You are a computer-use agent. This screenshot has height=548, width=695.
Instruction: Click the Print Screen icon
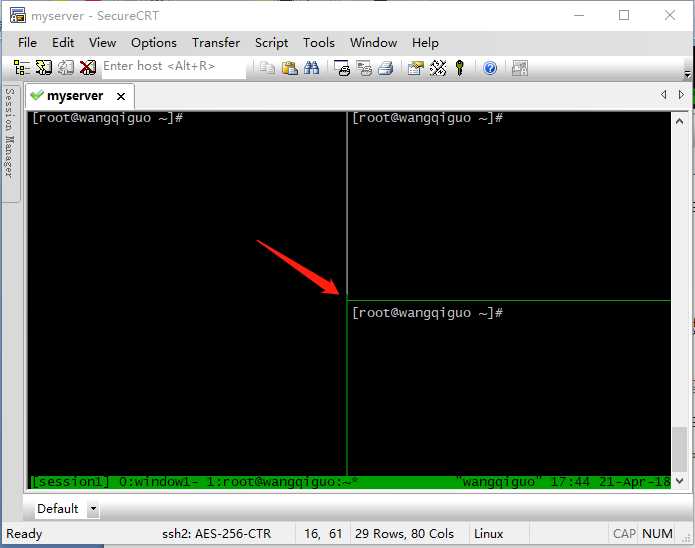(342, 68)
